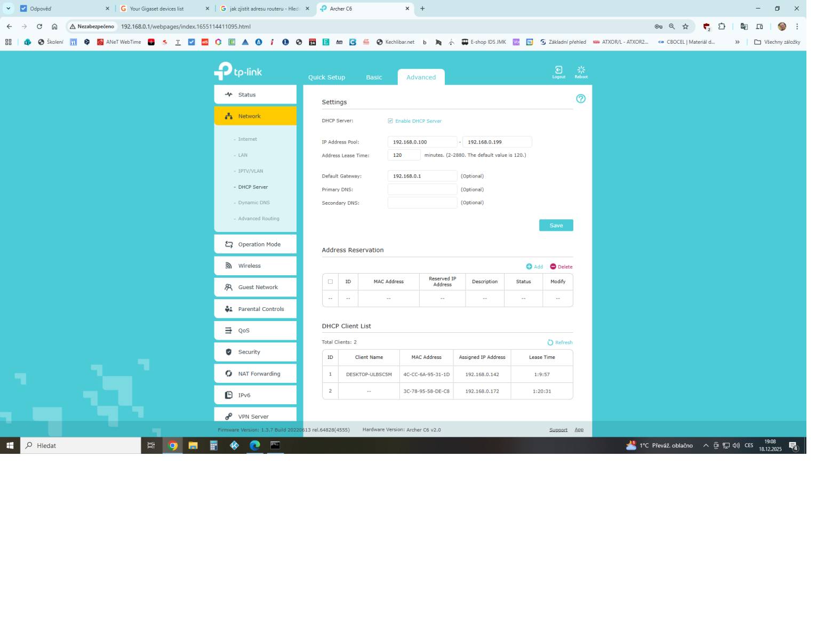840x640 pixels.
Task: Open the help question mark icon
Action: tap(581, 99)
